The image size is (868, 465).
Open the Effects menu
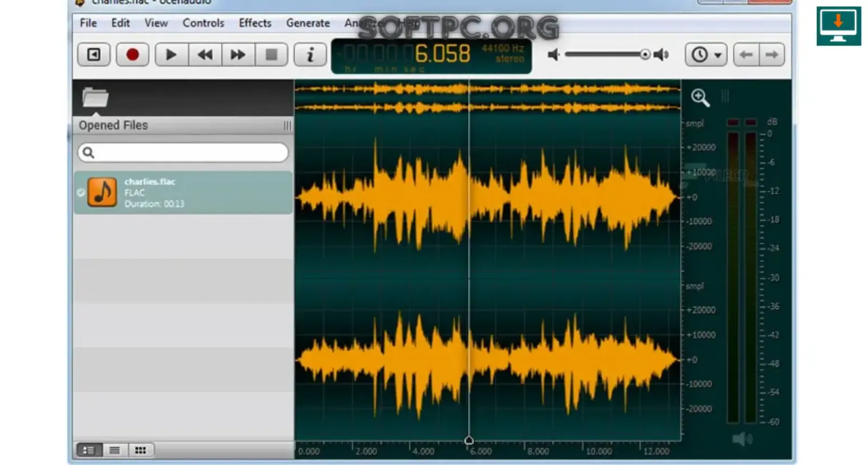click(255, 23)
